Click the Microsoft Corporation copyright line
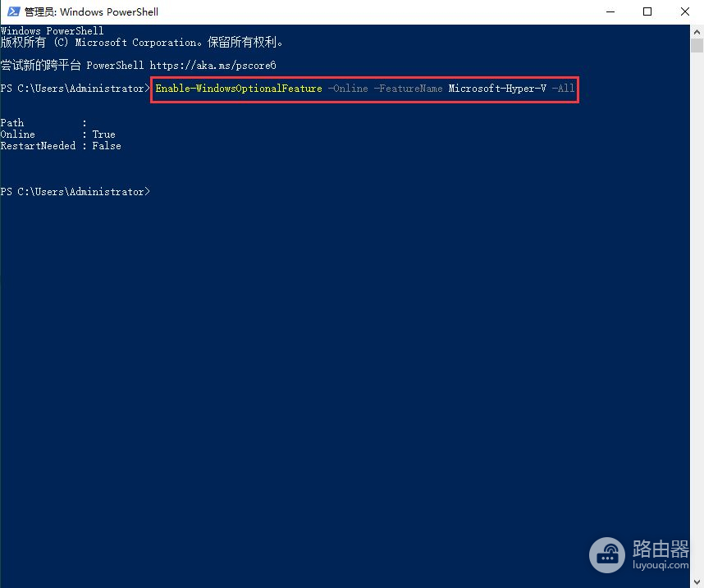Viewport: 704px width, 588px height. [141, 42]
